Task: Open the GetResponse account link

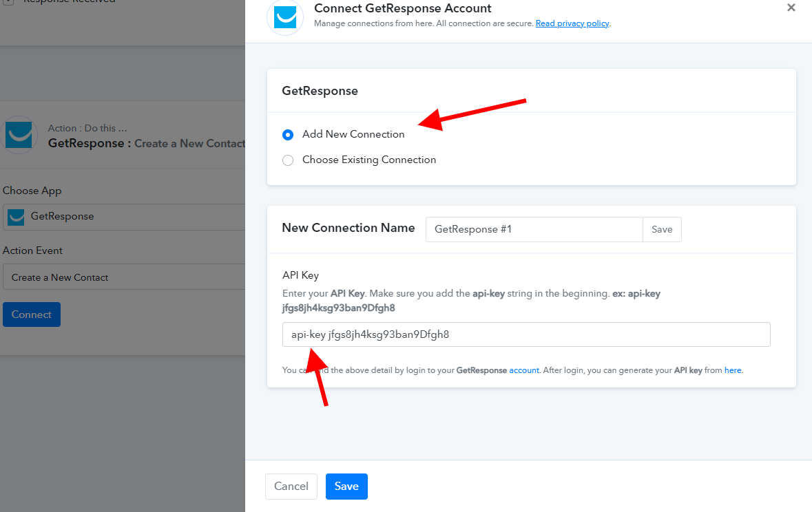Action: 523,370
